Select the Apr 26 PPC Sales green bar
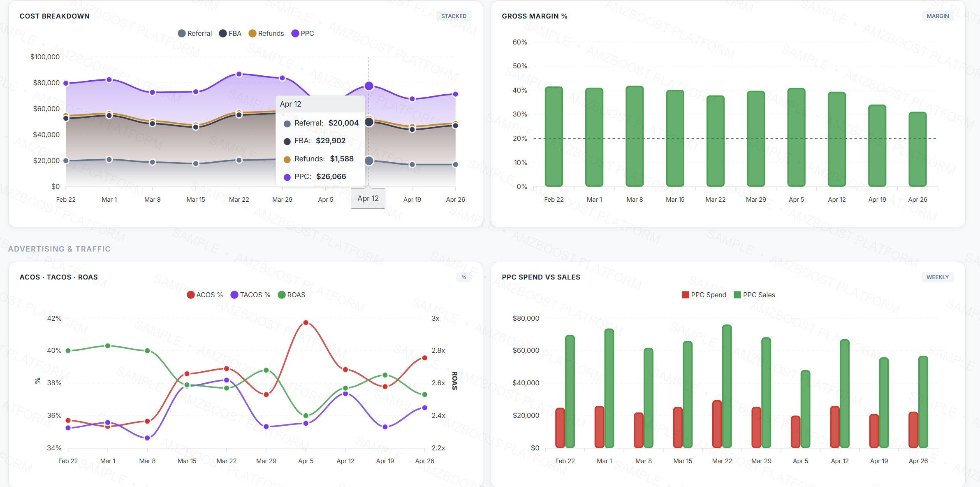This screenshot has height=487, width=980. [923, 402]
